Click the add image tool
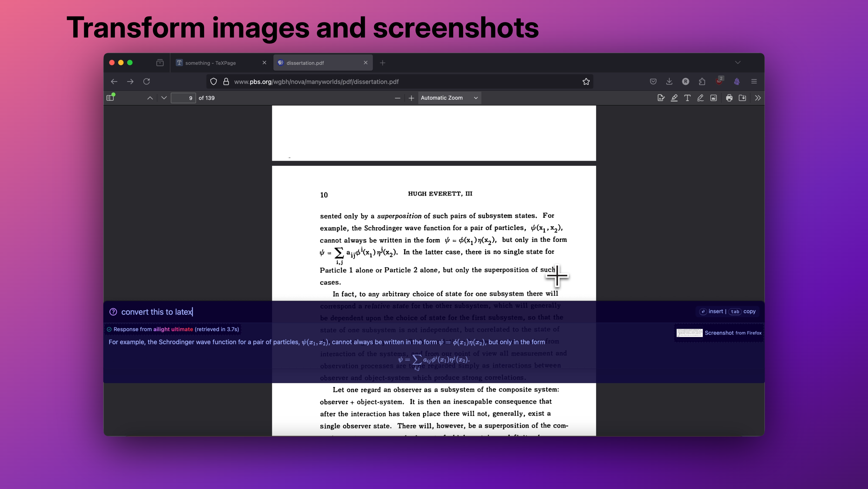This screenshot has height=489, width=868. tap(713, 98)
